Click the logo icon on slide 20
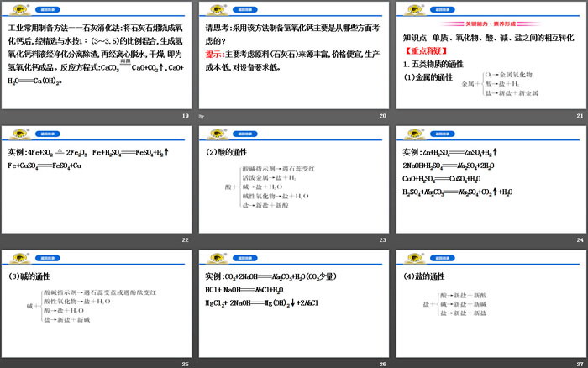The width and height of the screenshot is (588, 368). click(214, 9)
